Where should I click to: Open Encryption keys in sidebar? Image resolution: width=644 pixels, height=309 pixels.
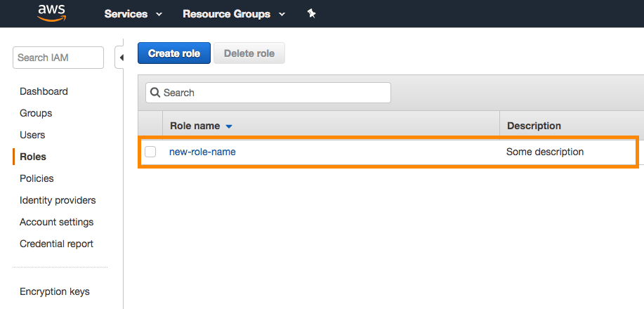(55, 291)
